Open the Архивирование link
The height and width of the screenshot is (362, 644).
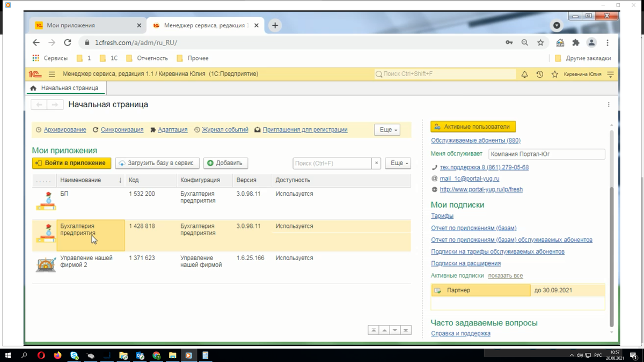[x=65, y=130]
